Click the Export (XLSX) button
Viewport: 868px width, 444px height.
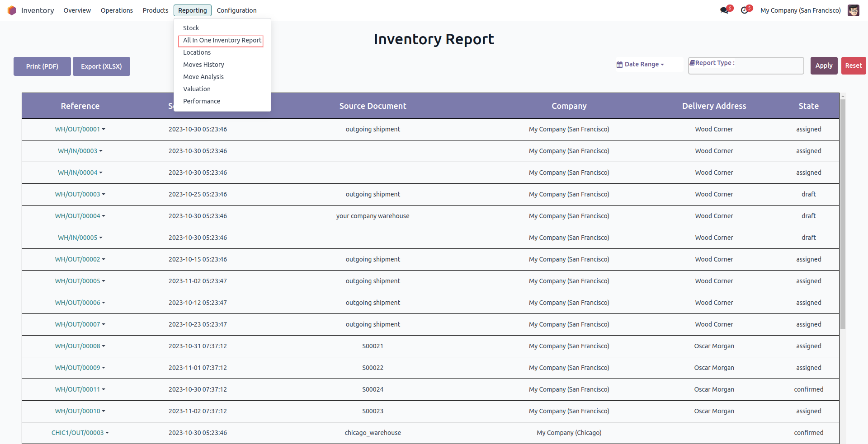pyautogui.click(x=101, y=66)
